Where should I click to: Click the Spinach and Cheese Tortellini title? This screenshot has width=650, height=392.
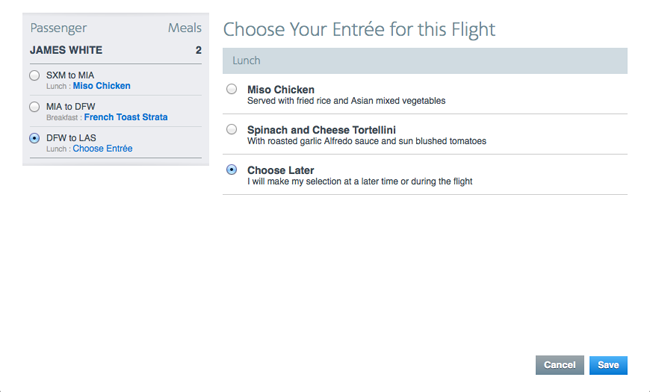(321, 130)
